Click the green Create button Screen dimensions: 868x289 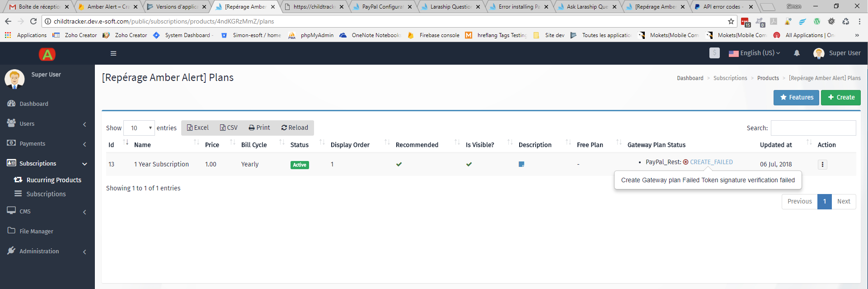(840, 97)
